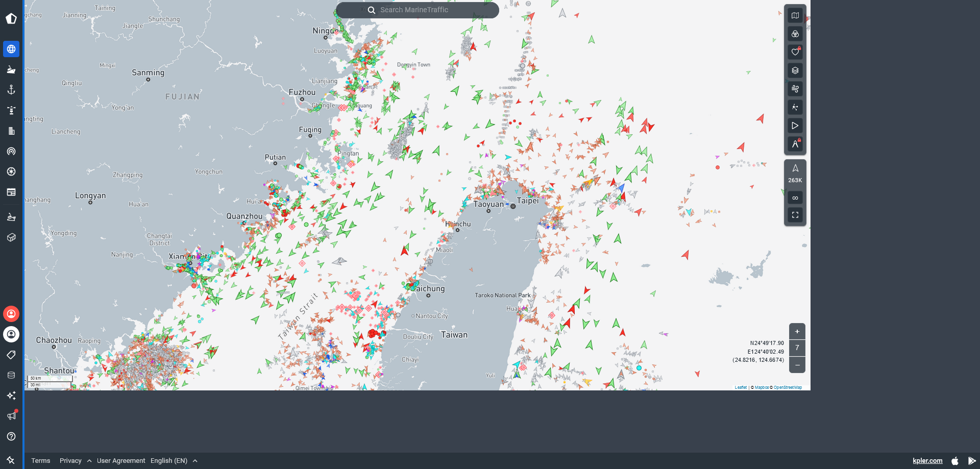Open the Google Play store icon
The width and height of the screenshot is (980, 469).
[x=972, y=460]
